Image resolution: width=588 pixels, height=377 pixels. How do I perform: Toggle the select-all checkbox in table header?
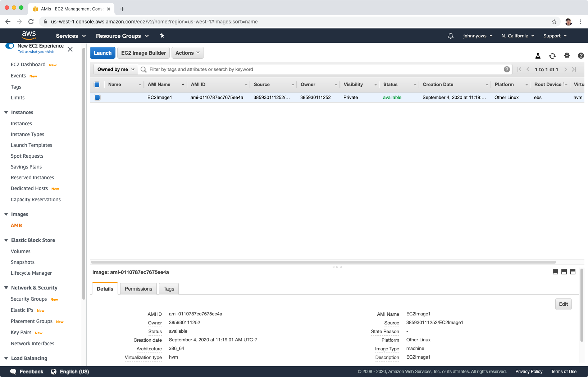97,85
